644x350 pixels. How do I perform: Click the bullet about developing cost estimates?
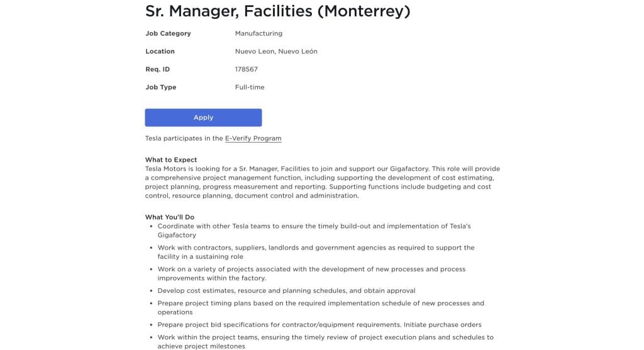click(286, 291)
